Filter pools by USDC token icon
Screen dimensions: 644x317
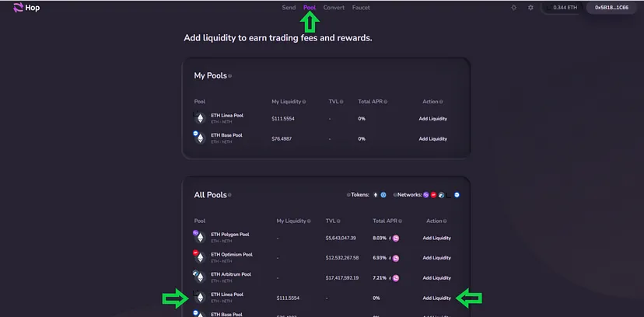click(383, 194)
